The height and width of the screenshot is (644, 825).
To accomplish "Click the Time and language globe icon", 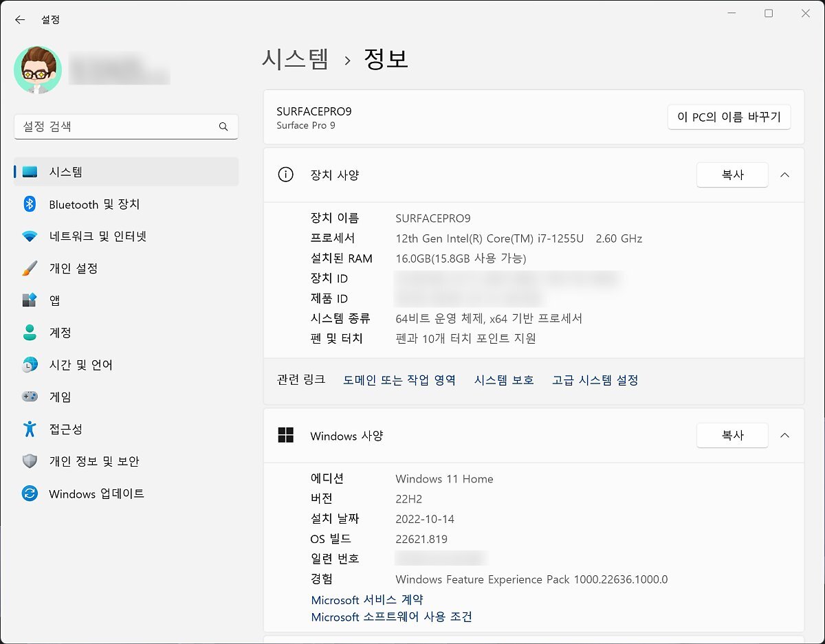I will [30, 365].
